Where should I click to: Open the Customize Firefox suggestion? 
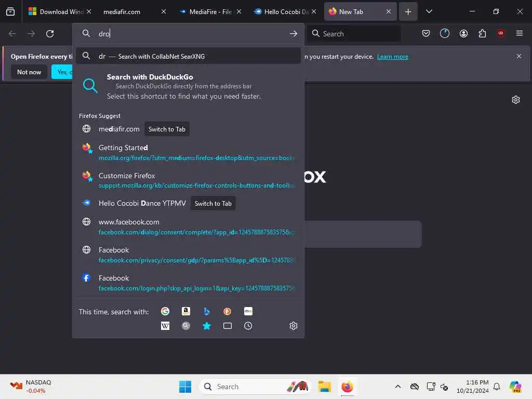coord(188,180)
